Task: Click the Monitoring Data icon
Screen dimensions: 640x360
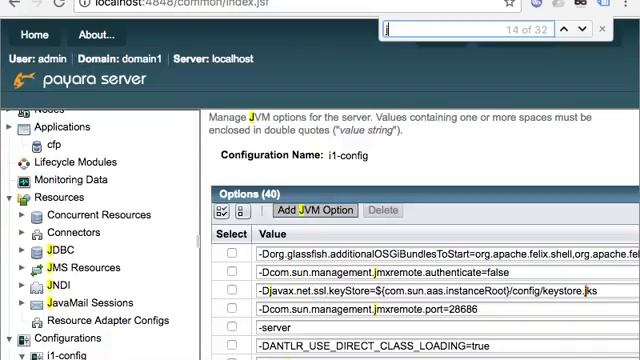Action: coord(24,181)
